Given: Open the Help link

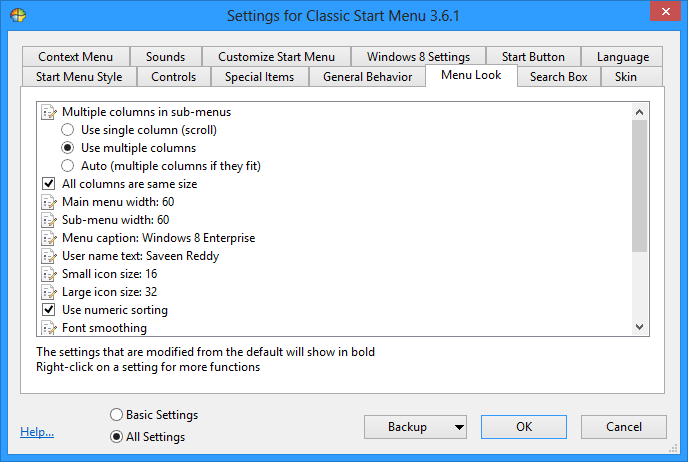Looking at the screenshot, I should [x=37, y=432].
